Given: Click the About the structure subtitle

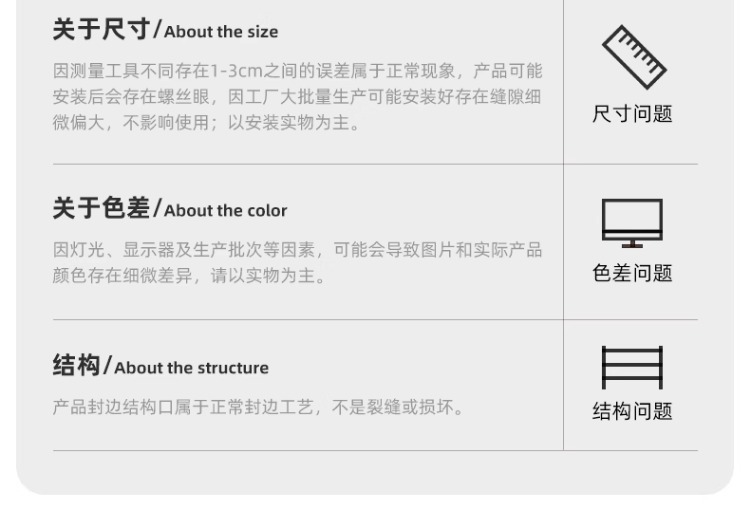Looking at the screenshot, I should pos(191,368).
